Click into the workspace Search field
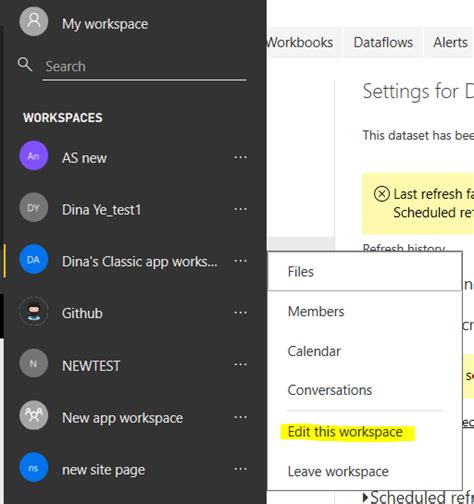Viewport: 474px width, 504px height. pyautogui.click(x=144, y=67)
